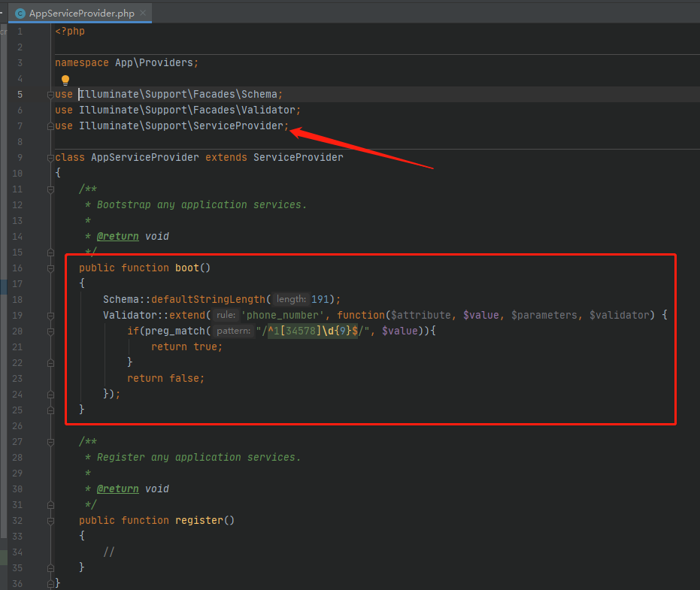Click the '//' comment on line 34

[109, 552]
